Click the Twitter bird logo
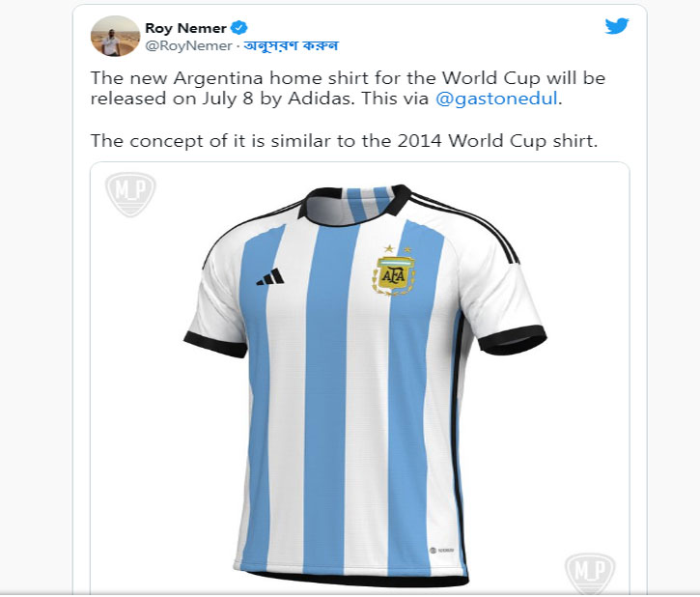 tap(617, 26)
